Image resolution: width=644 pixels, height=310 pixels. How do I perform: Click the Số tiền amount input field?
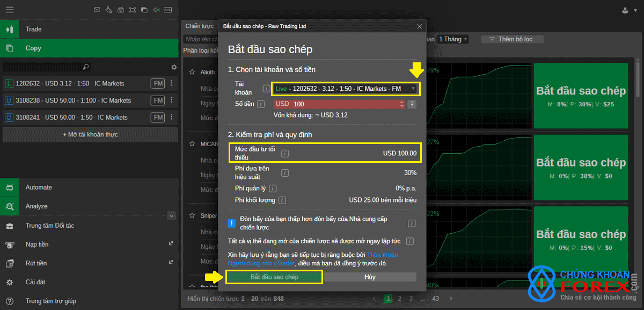pyautogui.click(x=339, y=104)
